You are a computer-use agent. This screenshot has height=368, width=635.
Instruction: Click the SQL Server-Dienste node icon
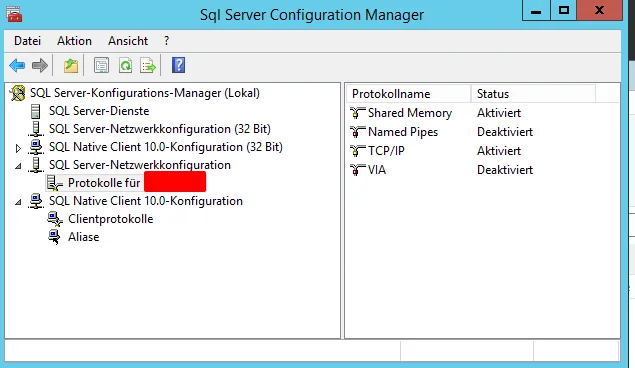click(x=36, y=111)
